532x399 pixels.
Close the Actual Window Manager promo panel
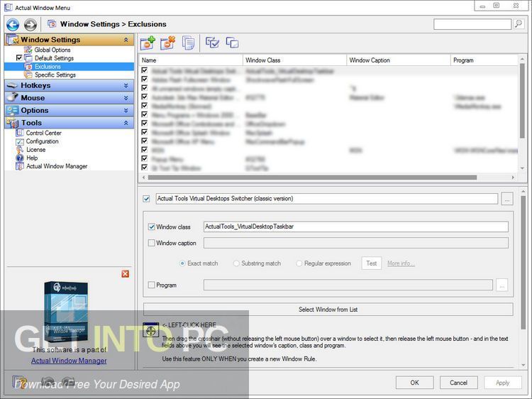click(x=125, y=274)
